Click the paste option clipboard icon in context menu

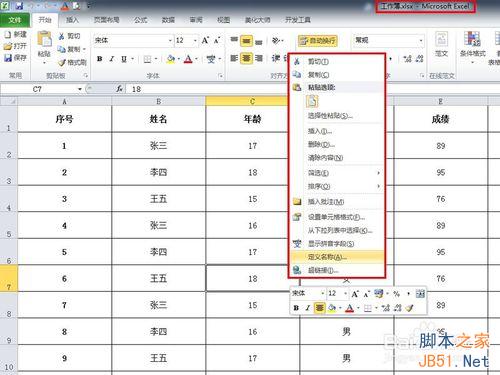(x=312, y=101)
